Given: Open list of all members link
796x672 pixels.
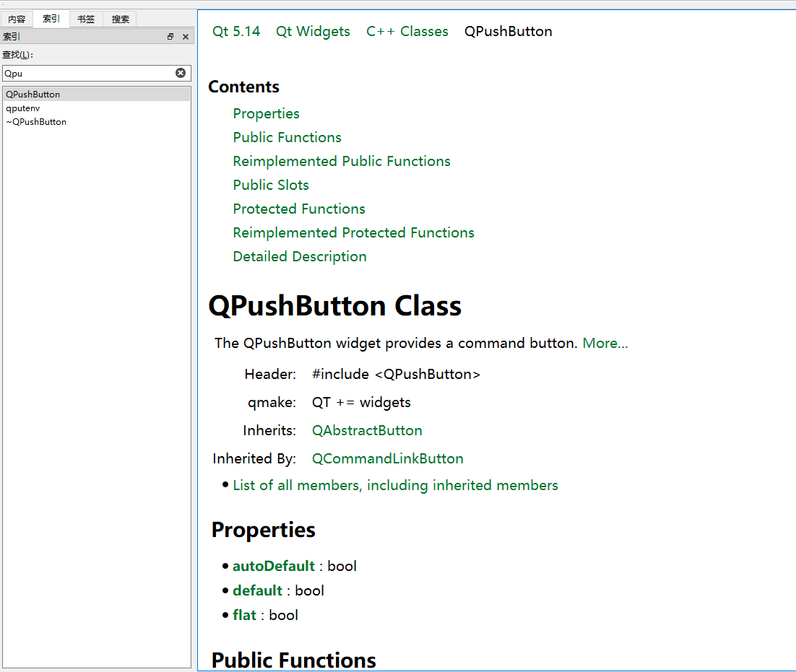Looking at the screenshot, I should click(x=395, y=485).
